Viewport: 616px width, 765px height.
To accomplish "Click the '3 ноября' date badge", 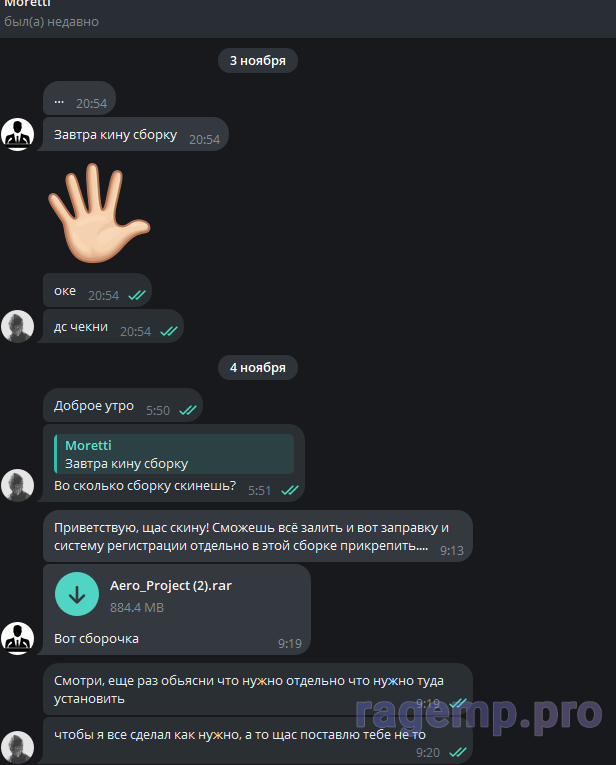I will click(x=258, y=60).
